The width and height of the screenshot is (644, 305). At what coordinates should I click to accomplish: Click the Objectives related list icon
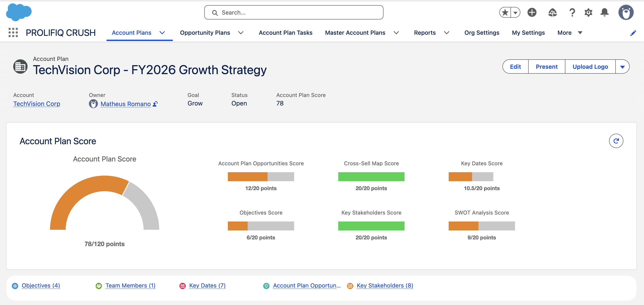[15, 286]
